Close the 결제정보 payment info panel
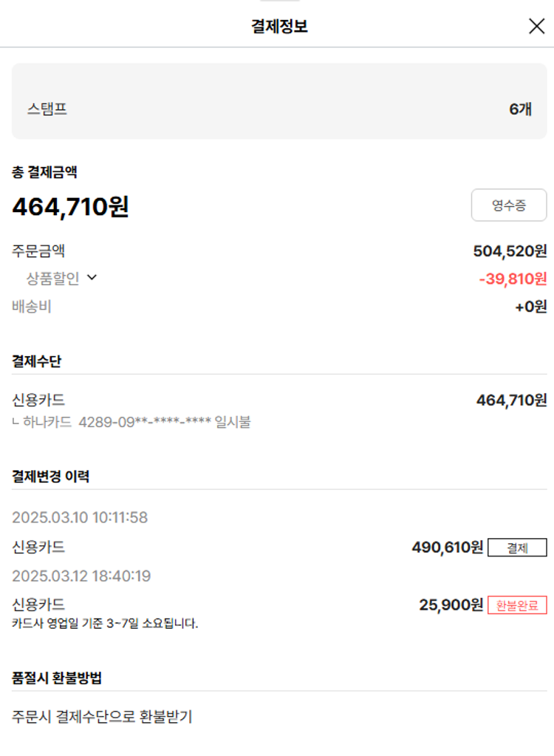 tap(536, 27)
